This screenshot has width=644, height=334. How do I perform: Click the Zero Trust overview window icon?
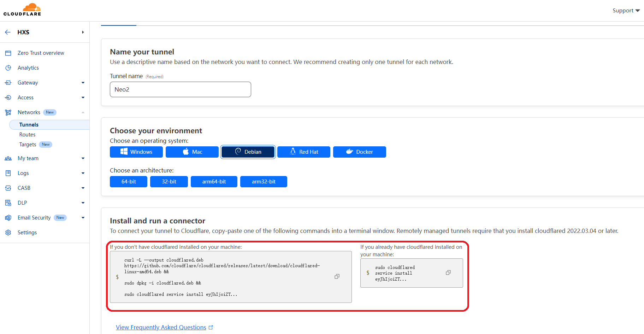pyautogui.click(x=8, y=53)
